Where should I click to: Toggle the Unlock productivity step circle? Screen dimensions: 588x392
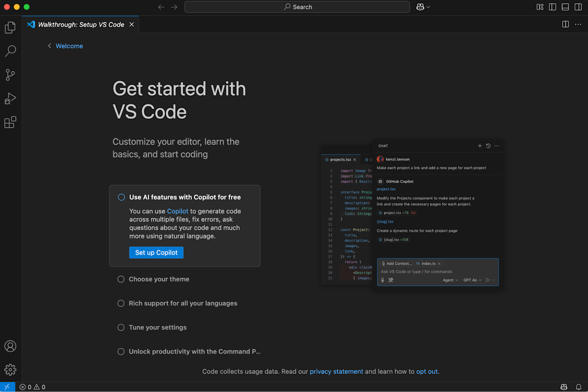121,352
